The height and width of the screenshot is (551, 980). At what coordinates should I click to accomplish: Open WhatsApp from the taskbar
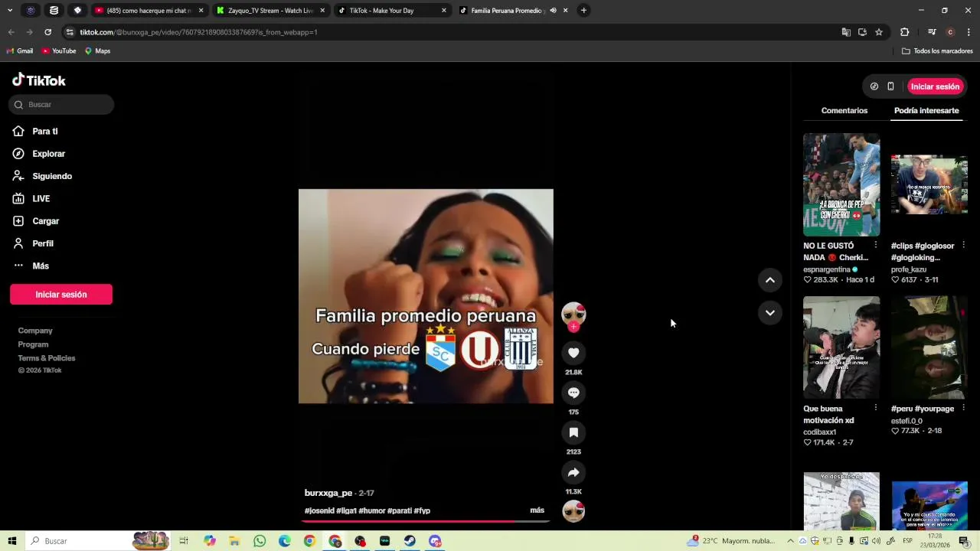point(260,541)
